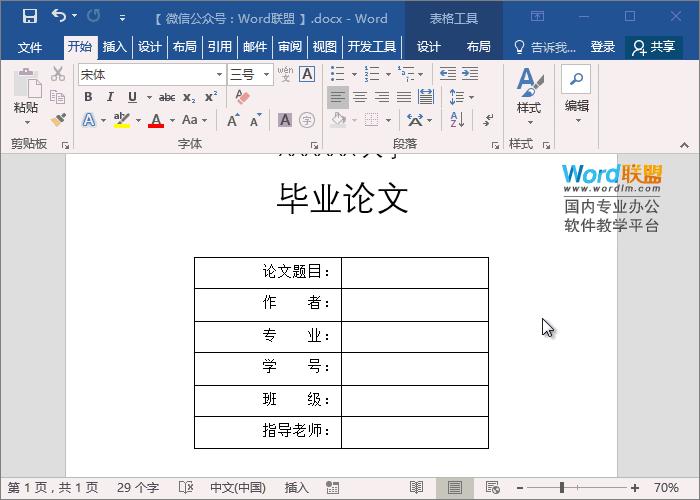700x500 pixels.
Task: Increase indent of the paragraph
Action: [x=470, y=73]
